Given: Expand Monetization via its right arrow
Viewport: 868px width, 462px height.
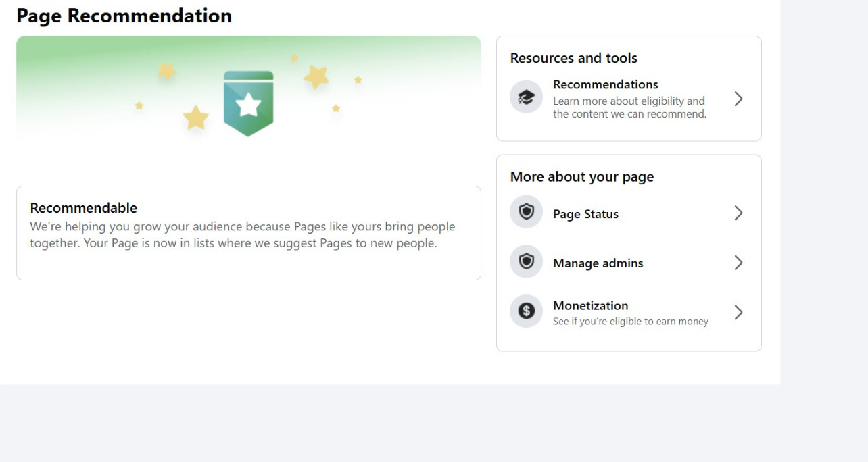Looking at the screenshot, I should pos(738,312).
